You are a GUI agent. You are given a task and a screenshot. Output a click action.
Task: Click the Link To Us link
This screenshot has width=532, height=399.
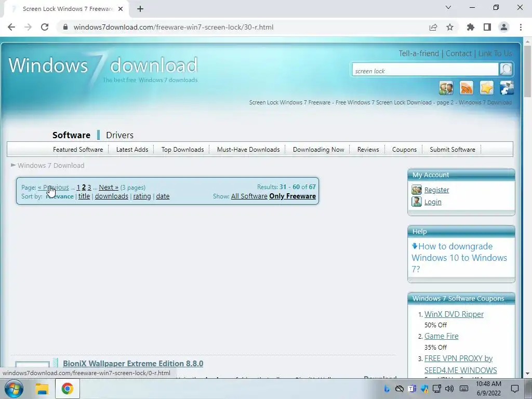coord(495,54)
